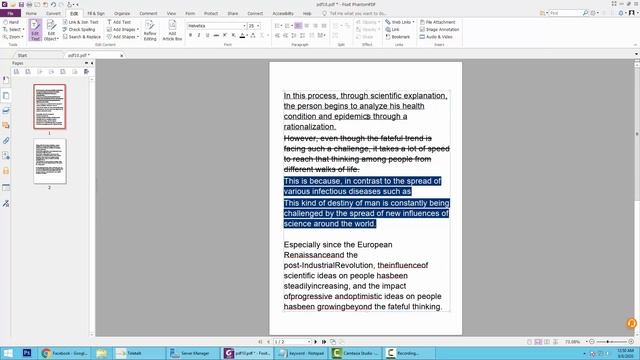This screenshot has height=360, width=640.
Task: Open the Edit Object tool
Action: point(51,30)
